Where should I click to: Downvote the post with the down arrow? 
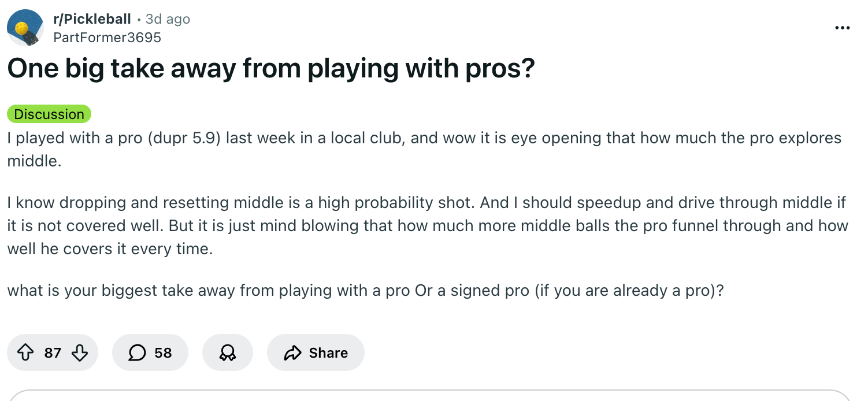pos(79,352)
